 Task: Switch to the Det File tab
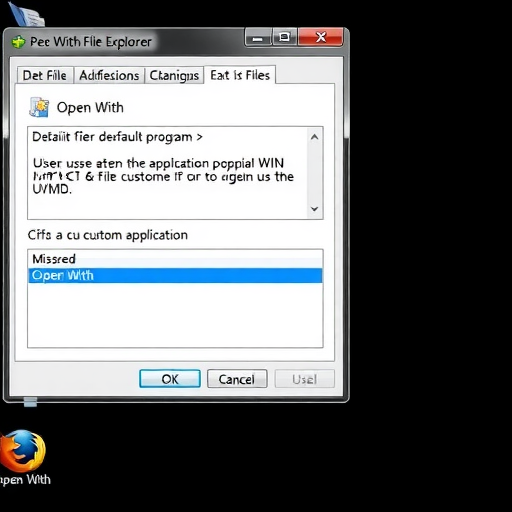click(45, 75)
